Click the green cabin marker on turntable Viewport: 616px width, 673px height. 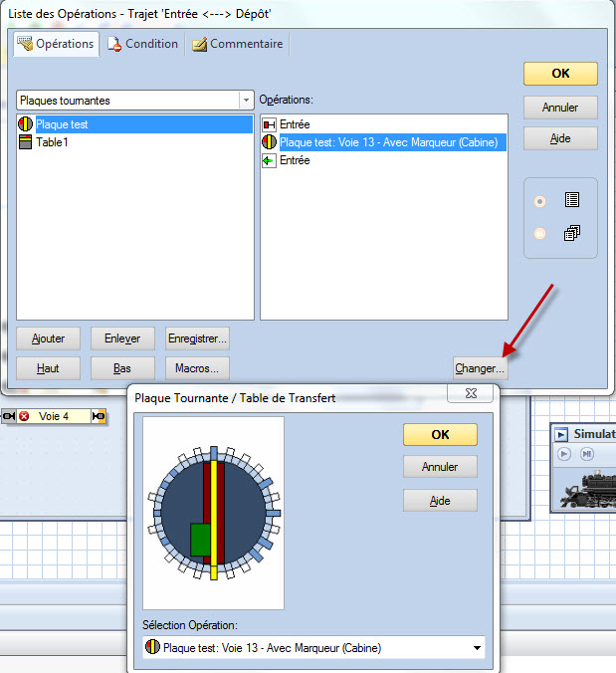200,540
